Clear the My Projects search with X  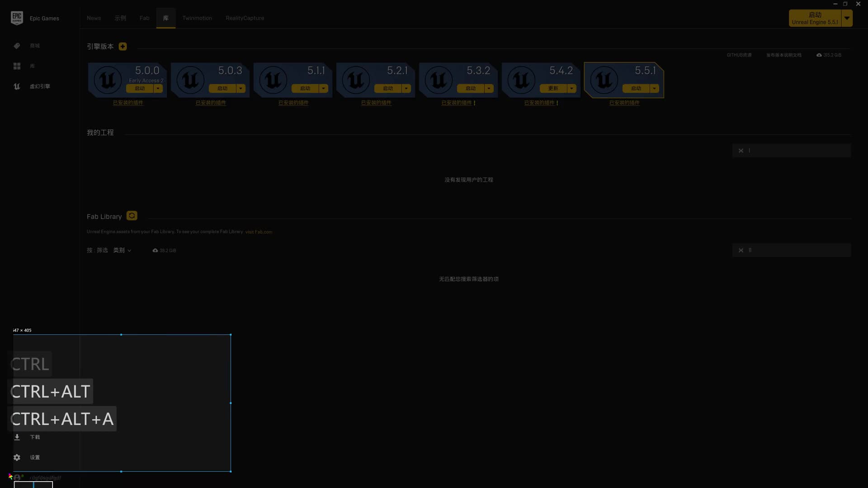pos(741,150)
